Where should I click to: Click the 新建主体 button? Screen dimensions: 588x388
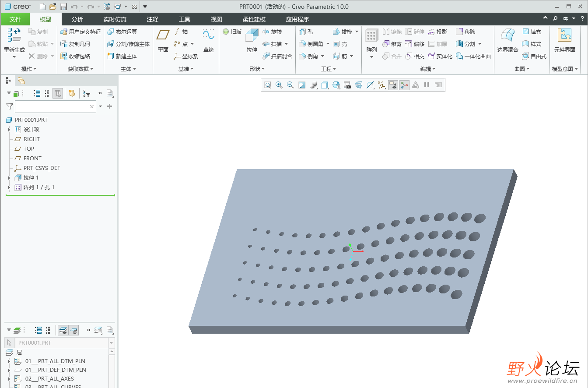point(122,56)
